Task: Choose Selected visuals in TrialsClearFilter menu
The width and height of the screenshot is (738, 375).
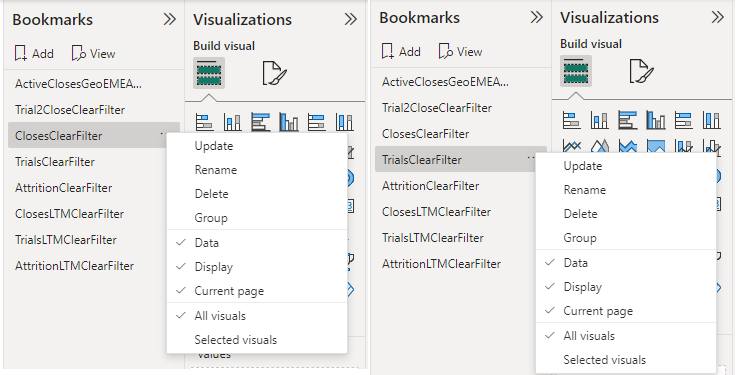Action: pos(626,359)
